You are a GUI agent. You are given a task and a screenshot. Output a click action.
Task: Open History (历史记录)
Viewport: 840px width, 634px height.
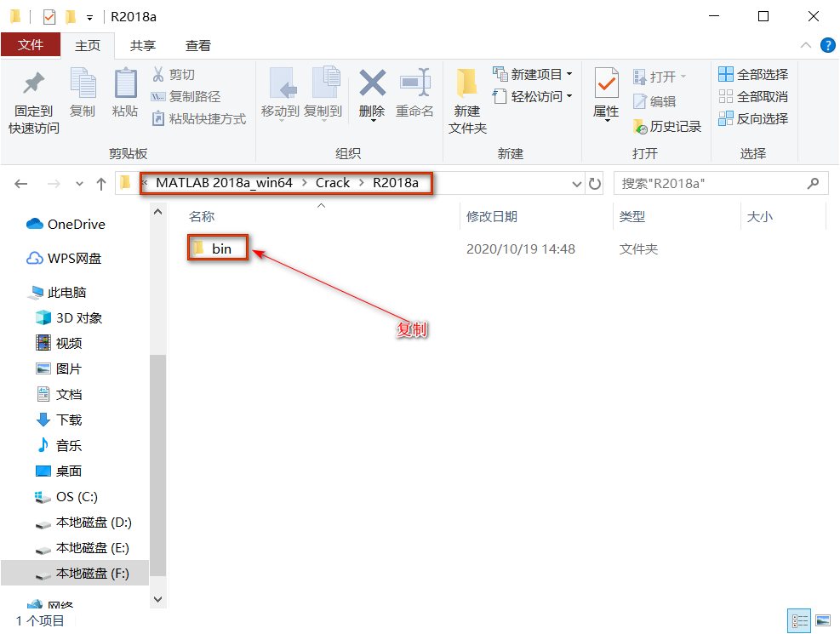(667, 126)
